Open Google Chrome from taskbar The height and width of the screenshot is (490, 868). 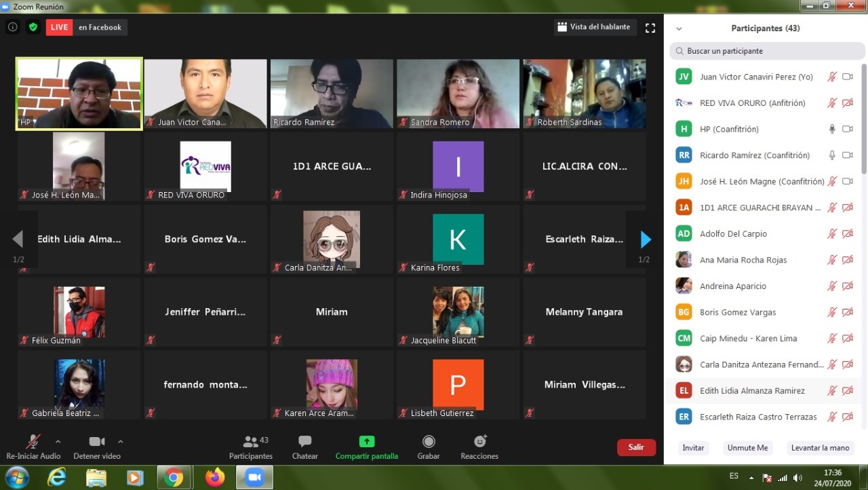tap(174, 478)
